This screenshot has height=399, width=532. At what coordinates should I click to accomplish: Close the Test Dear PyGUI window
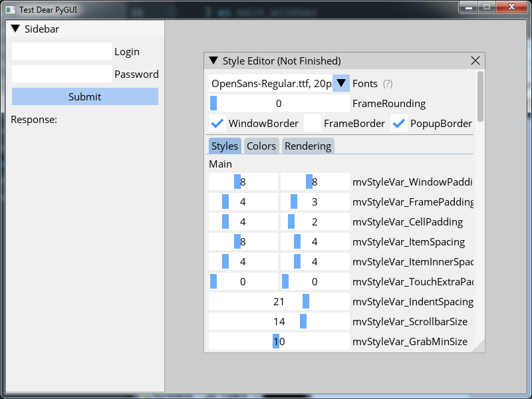(x=511, y=7)
